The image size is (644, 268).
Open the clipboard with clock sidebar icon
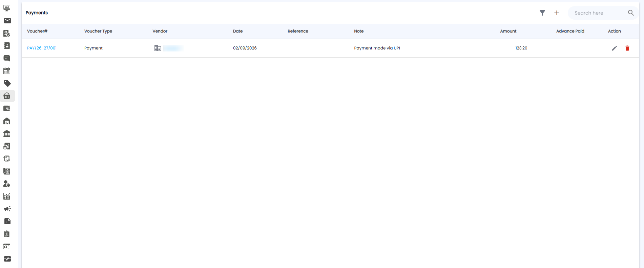pos(7,234)
